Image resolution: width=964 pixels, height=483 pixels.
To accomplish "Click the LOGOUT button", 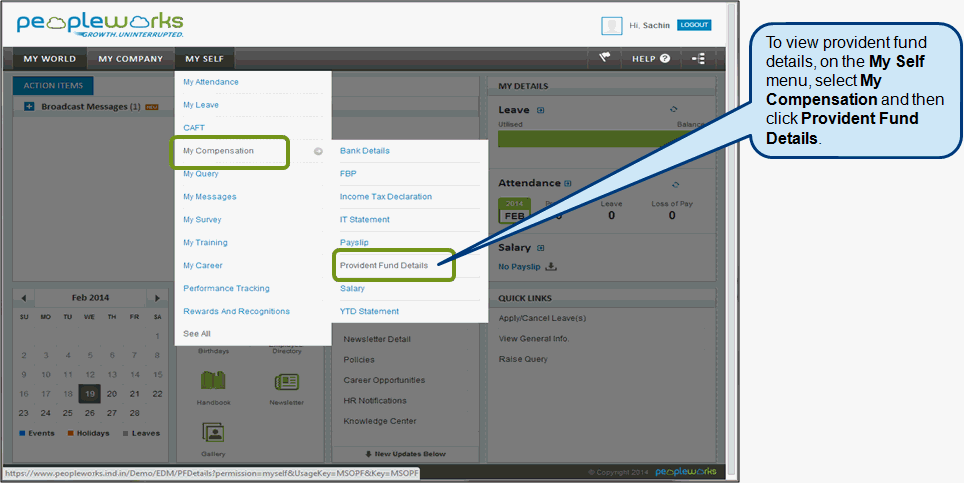I will click(694, 25).
